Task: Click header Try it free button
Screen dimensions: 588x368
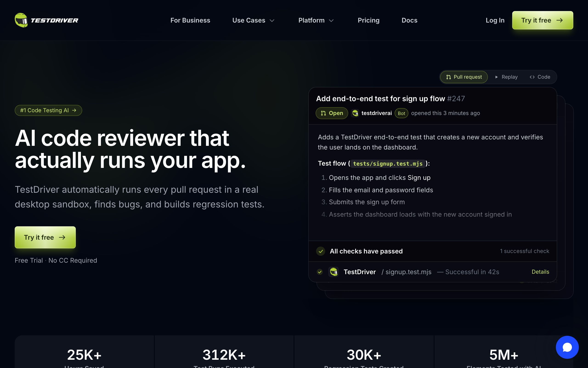Action: pos(543,20)
